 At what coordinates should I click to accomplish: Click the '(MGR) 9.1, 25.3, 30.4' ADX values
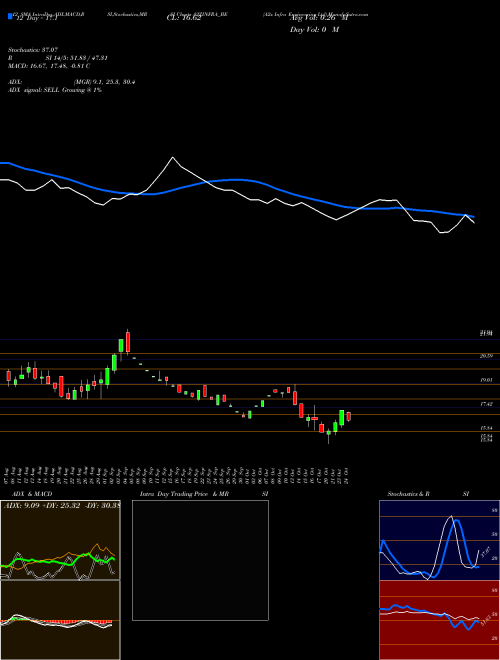pyautogui.click(x=104, y=82)
